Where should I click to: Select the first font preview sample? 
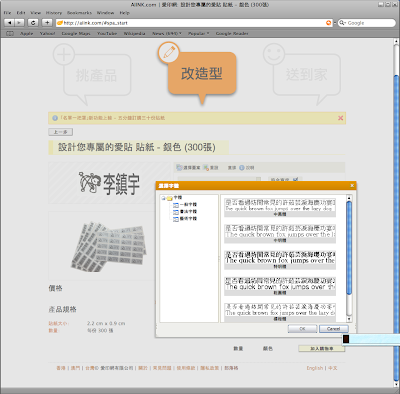coord(280,207)
